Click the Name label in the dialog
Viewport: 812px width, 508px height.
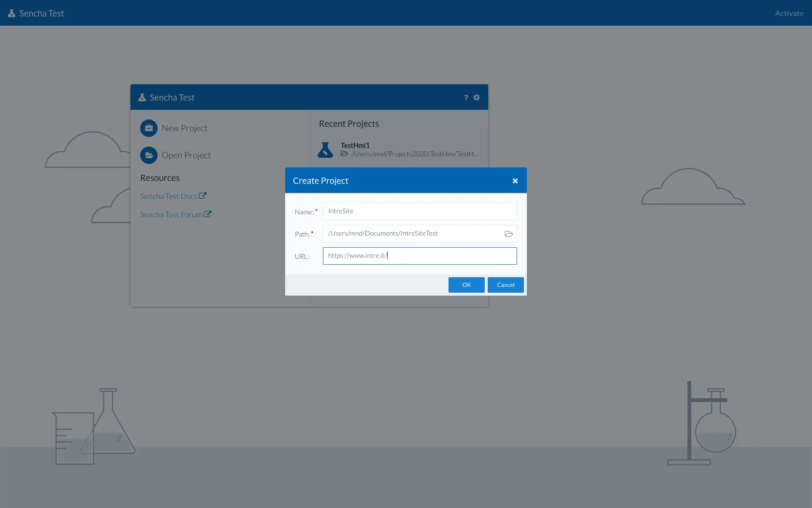[304, 212]
